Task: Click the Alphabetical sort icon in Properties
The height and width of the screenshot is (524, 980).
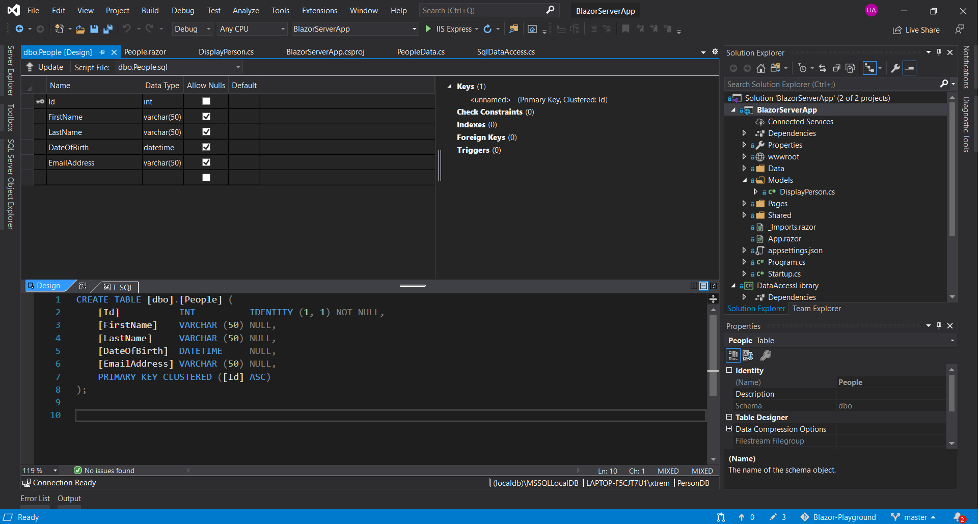Action: click(748, 355)
